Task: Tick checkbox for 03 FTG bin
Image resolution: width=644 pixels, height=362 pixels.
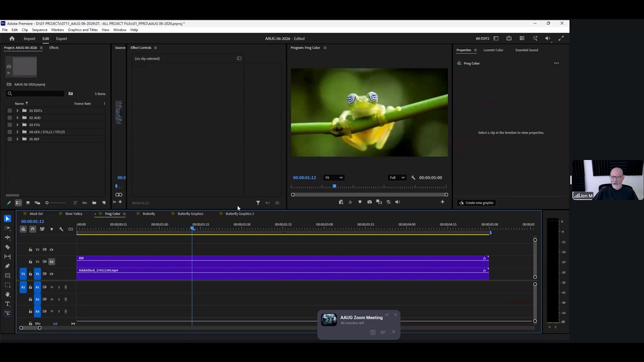Action: [x=10, y=125]
